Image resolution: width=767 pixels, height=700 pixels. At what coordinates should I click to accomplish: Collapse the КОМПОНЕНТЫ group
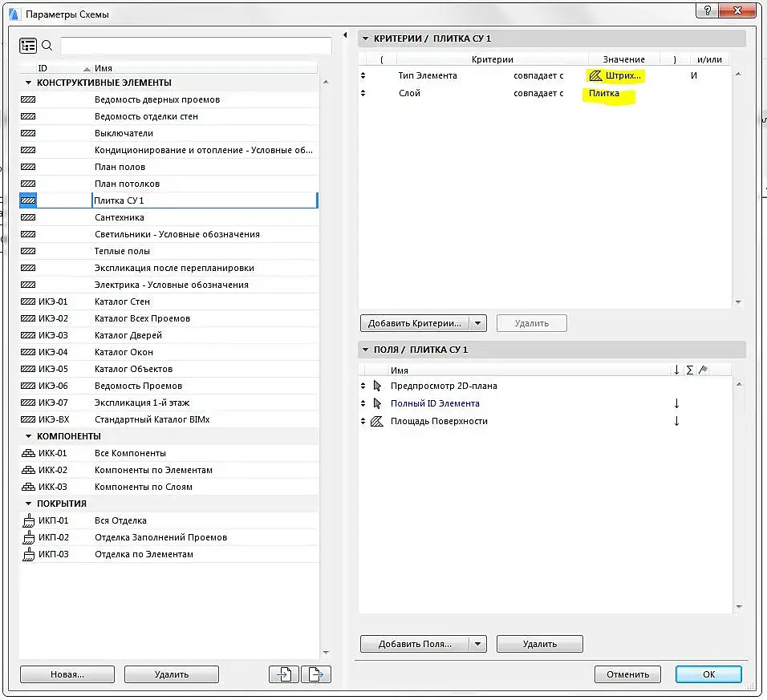click(28, 436)
